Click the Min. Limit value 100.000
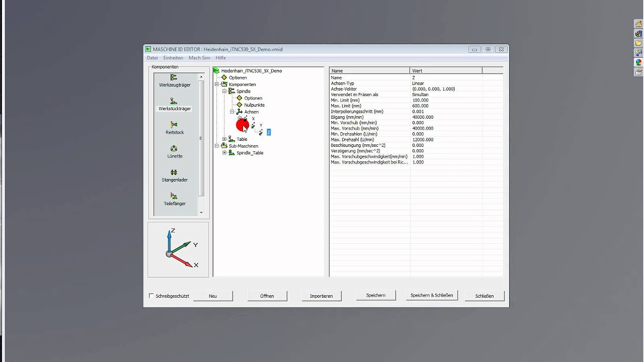 coord(420,100)
